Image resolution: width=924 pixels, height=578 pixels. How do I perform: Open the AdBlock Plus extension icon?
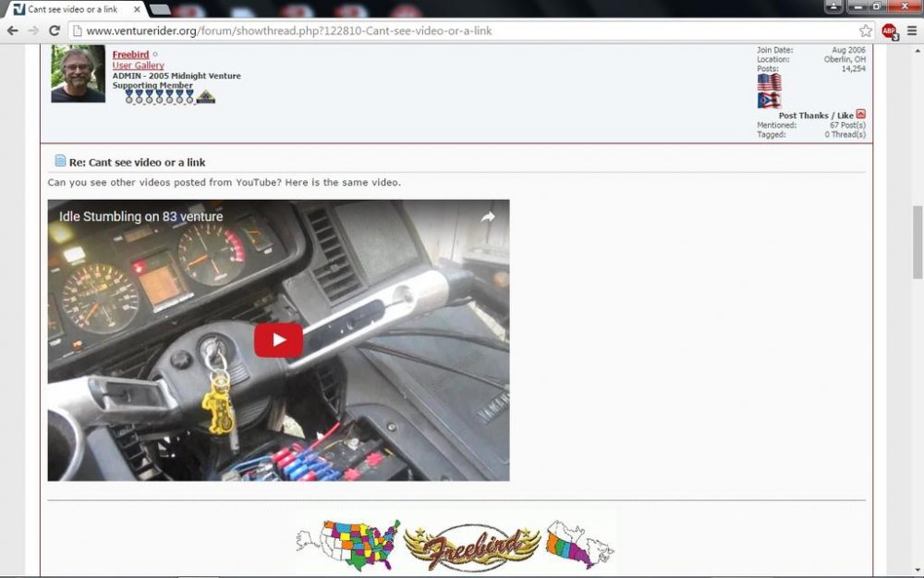click(889, 31)
